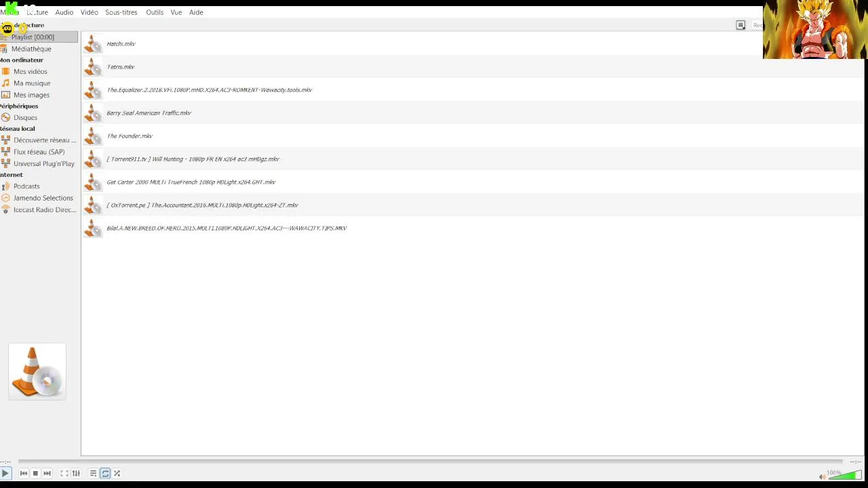Click the Flux réseau network icon
This screenshot has width=868, height=488.
point(5,152)
